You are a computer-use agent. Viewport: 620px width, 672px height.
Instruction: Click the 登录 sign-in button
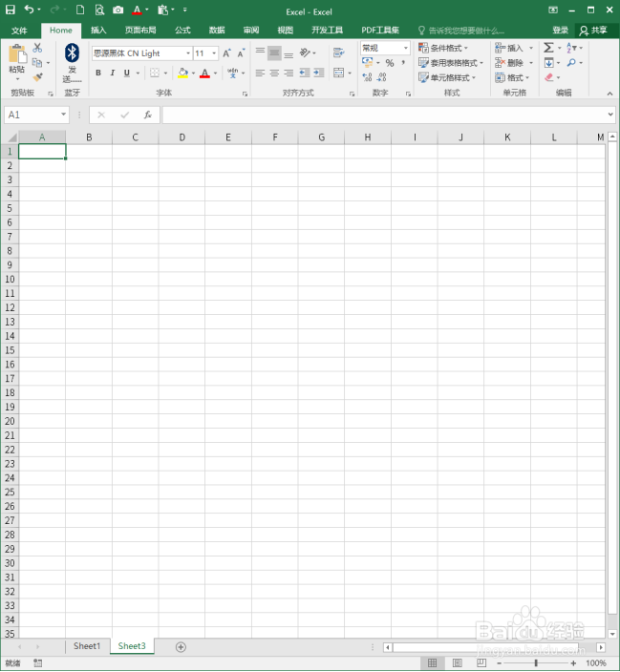pyautogui.click(x=560, y=30)
